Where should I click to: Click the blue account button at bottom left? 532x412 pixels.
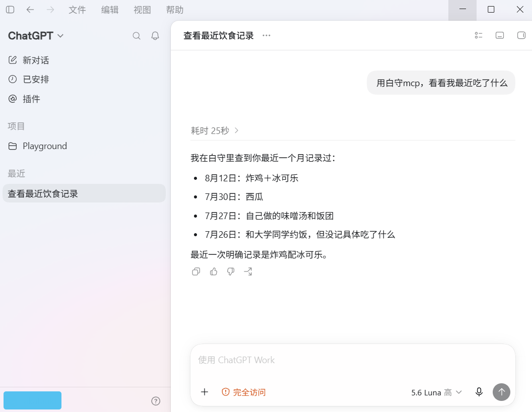33,400
